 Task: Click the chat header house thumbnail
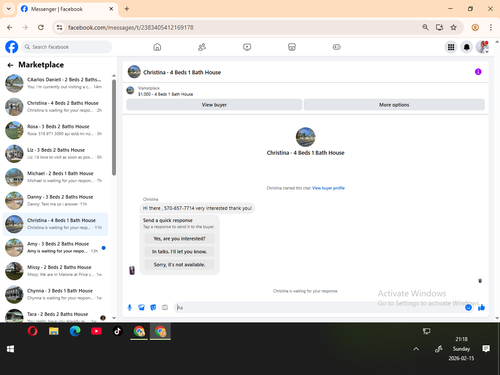click(x=134, y=72)
